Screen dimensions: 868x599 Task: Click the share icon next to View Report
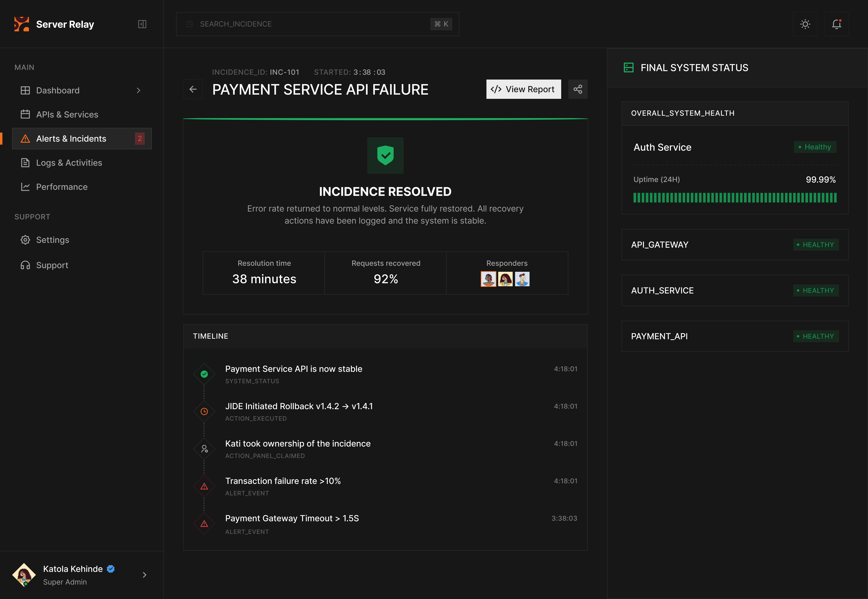coord(578,89)
